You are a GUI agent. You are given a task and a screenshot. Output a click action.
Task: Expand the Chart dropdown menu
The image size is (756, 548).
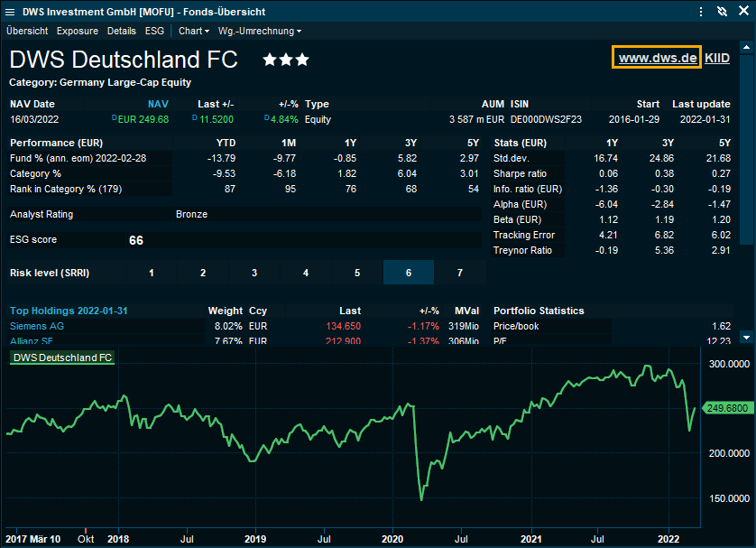pyautogui.click(x=193, y=31)
